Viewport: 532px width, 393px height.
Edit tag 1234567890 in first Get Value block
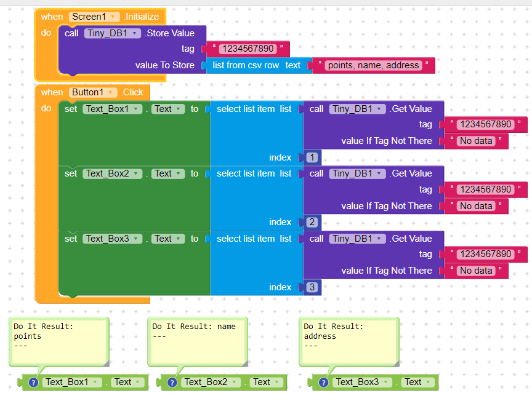(x=486, y=124)
